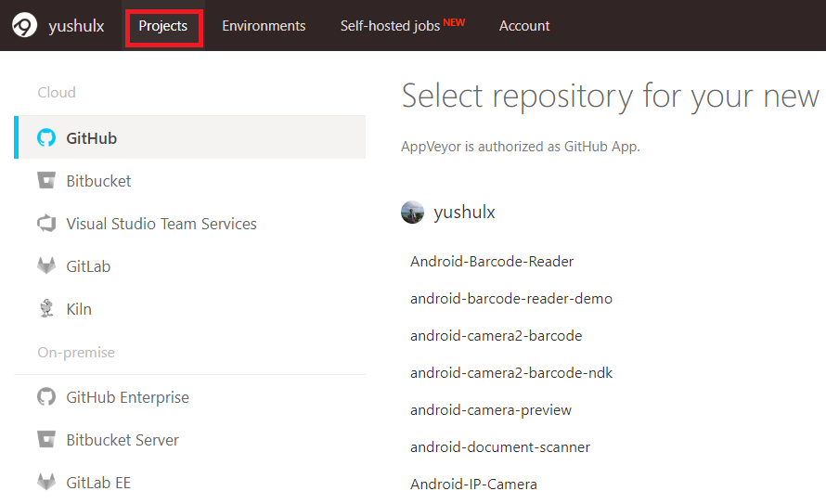Click the Visual Studio Team Services icon
The height and width of the screenshot is (504, 826).
46,224
